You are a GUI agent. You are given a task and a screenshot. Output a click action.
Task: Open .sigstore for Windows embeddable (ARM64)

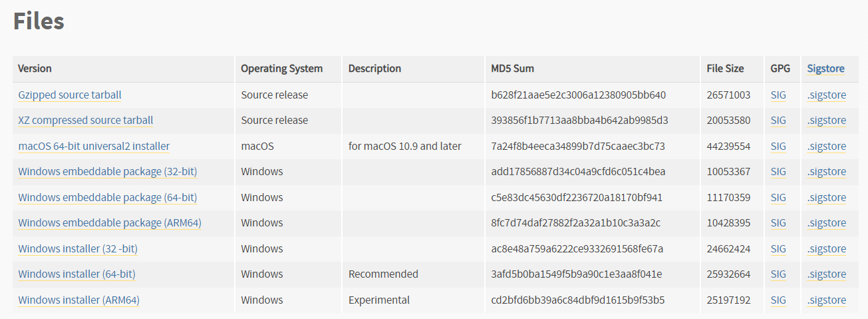click(827, 223)
